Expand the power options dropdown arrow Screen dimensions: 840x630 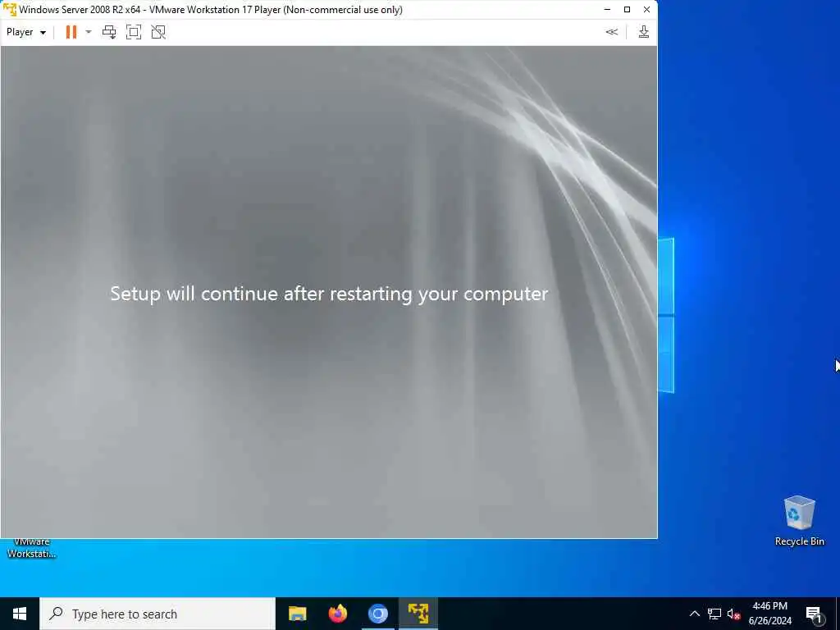89,32
